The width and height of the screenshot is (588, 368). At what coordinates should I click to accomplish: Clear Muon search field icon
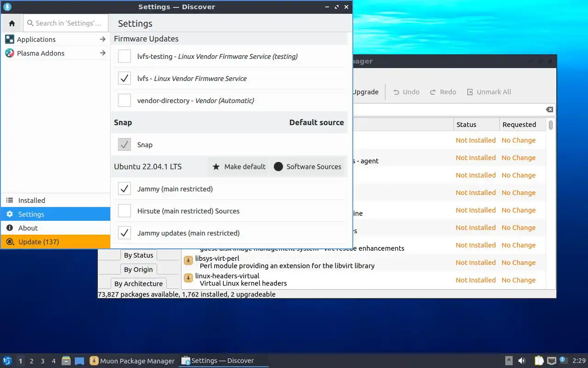[x=549, y=109]
